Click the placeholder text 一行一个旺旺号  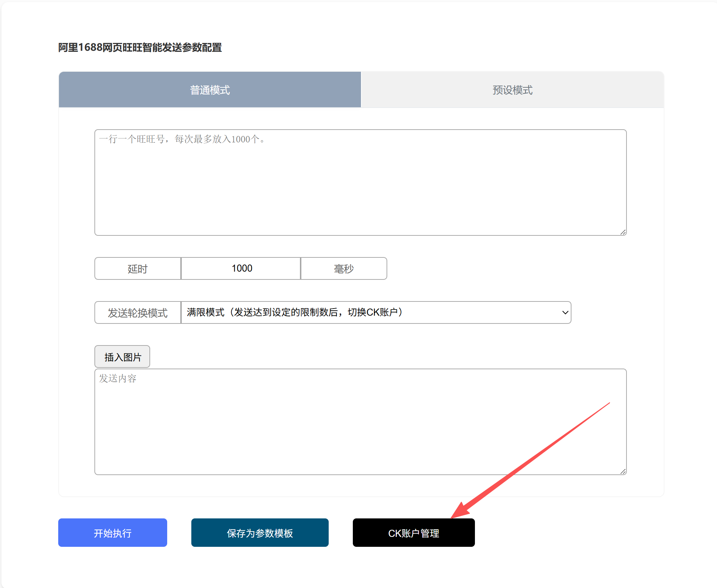point(182,139)
